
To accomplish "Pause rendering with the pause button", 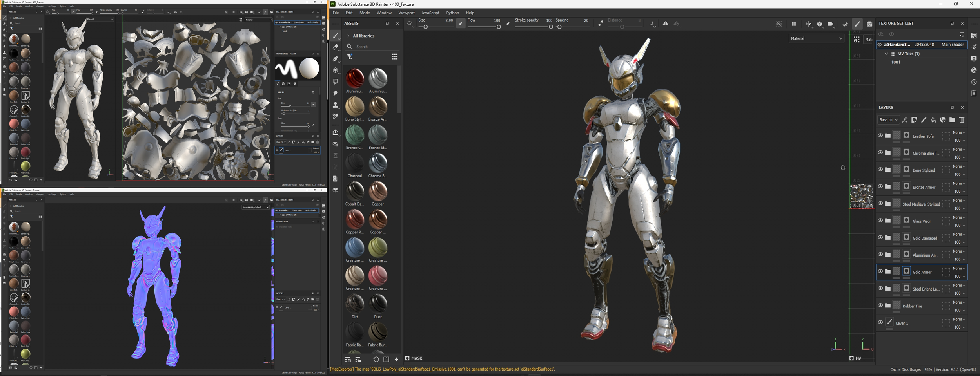I will pyautogui.click(x=793, y=24).
